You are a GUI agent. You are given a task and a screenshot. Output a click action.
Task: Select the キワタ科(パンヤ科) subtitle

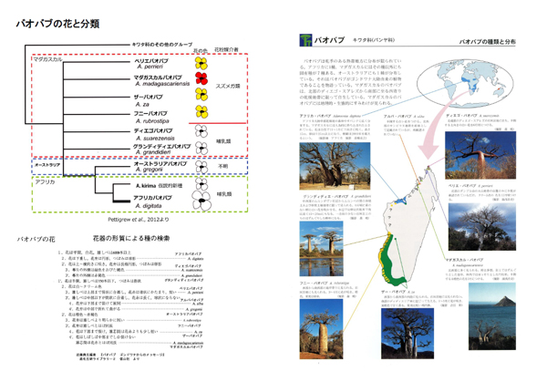pos(374,40)
